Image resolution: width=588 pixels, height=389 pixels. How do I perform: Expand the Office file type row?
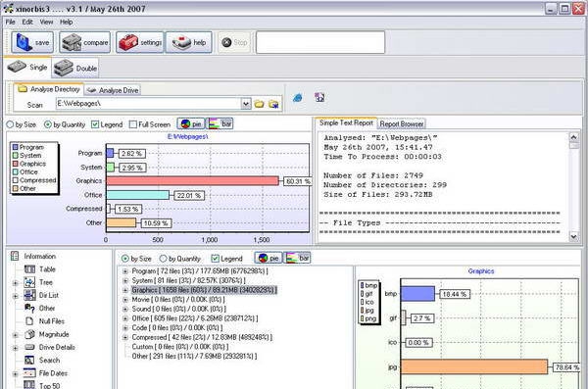pyautogui.click(x=125, y=318)
